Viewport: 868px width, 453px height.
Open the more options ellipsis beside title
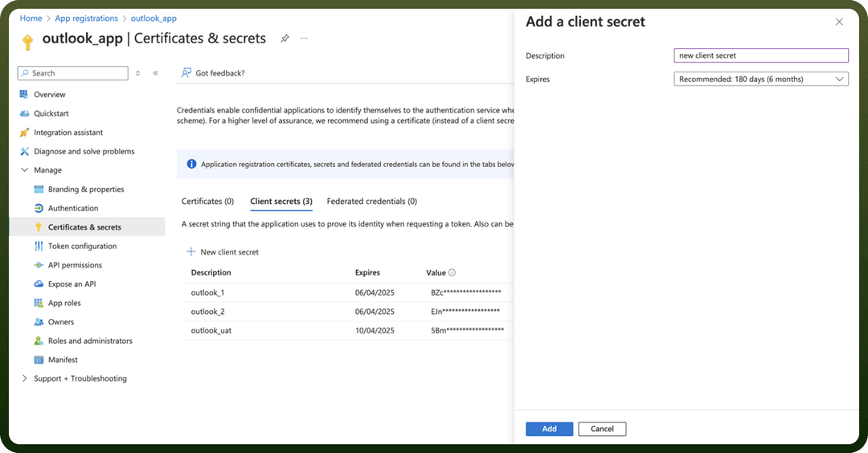[x=304, y=39]
